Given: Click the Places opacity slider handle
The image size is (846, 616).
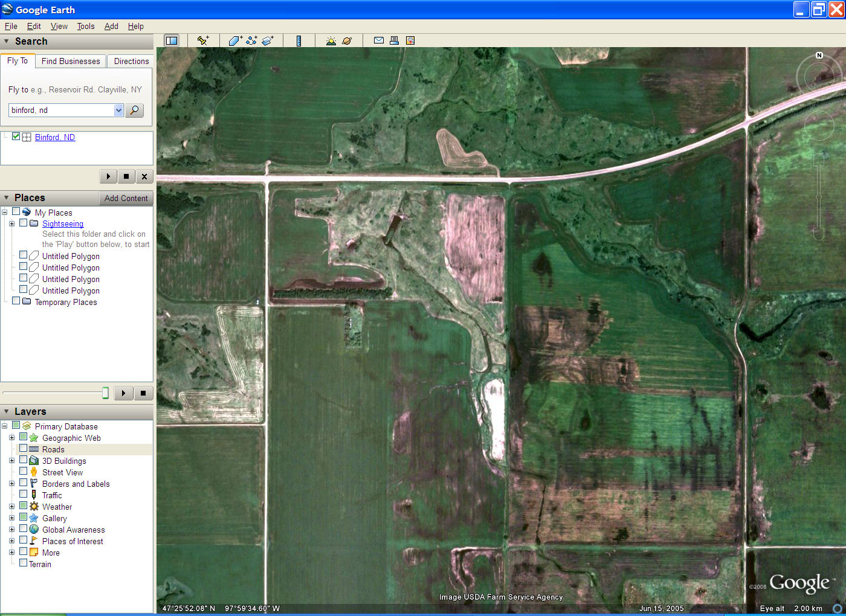Looking at the screenshot, I should 105,393.
